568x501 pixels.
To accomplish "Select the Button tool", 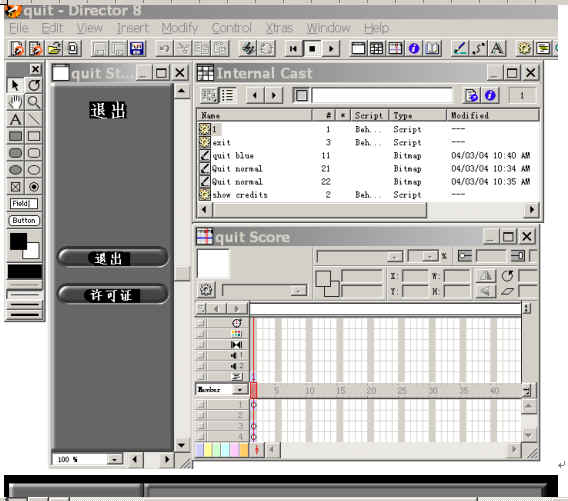I will 24,220.
